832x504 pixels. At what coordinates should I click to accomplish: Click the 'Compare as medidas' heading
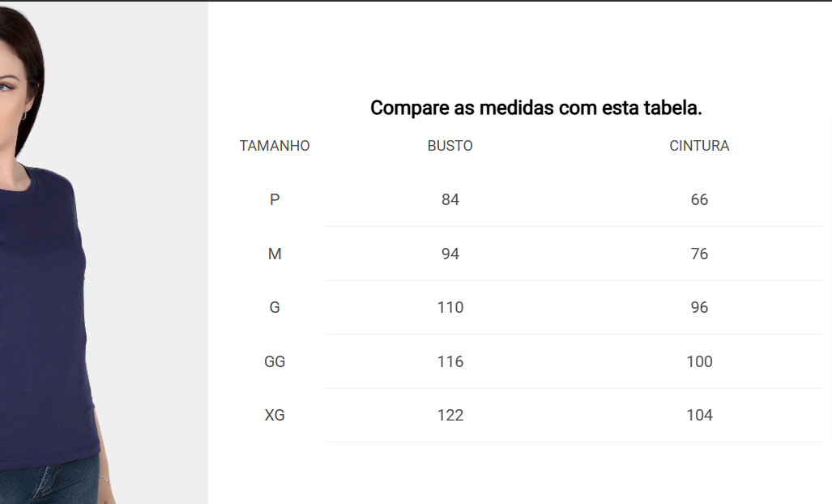click(536, 109)
